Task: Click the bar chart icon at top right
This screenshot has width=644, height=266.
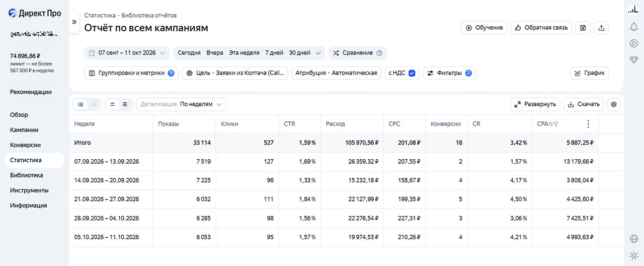Action: coord(634,10)
